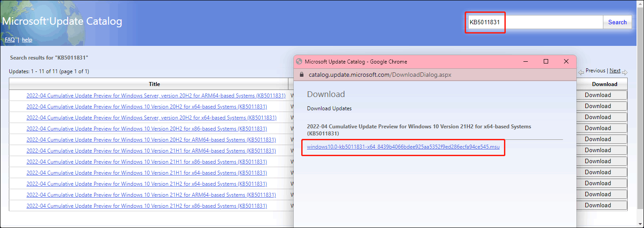Download the Windows 10 20H2 x86 update
Screen dimensions: 644x228
click(602, 128)
